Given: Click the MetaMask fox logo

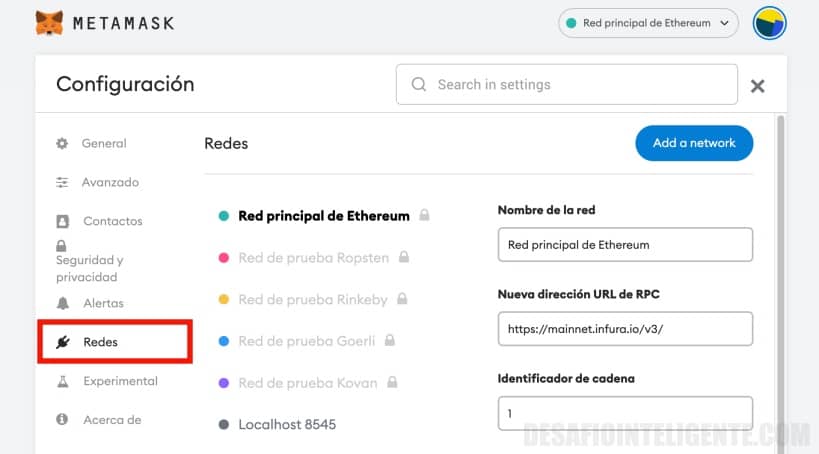Looking at the screenshot, I should (x=49, y=23).
